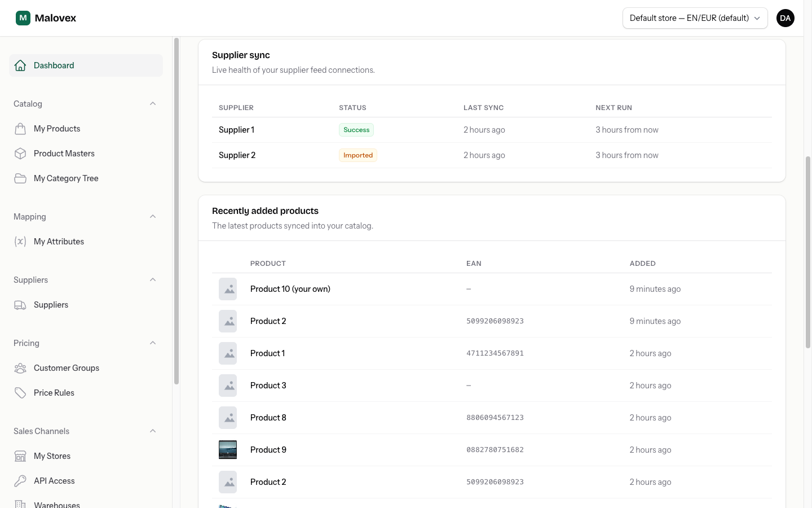Image resolution: width=812 pixels, height=508 pixels.
Task: Click Product 9 photo thumbnail
Action: (x=228, y=450)
